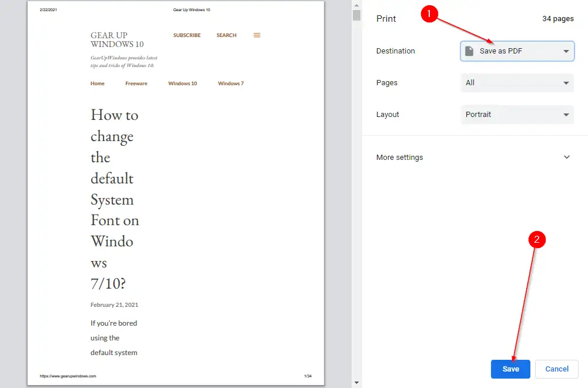Click the Freeware menu item in the preview

click(136, 83)
